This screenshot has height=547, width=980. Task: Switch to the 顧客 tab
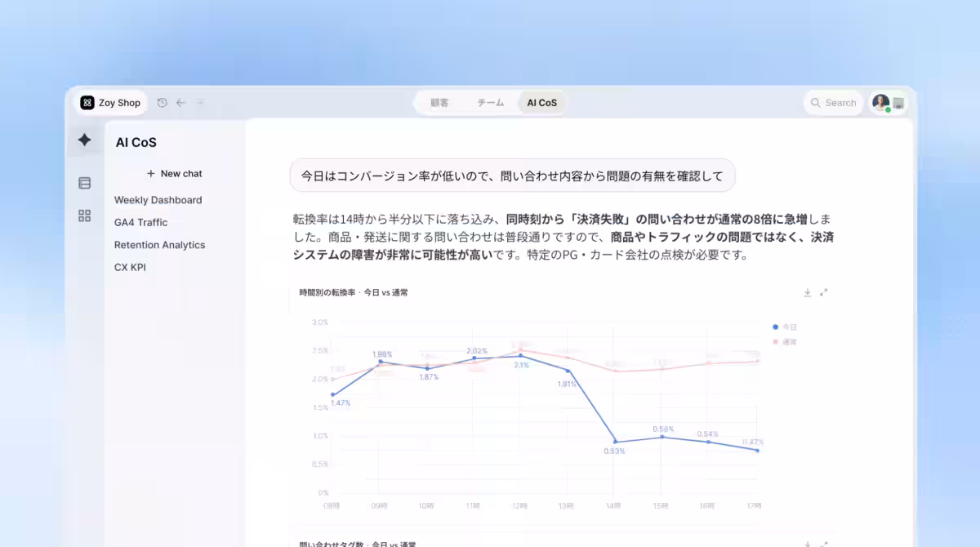point(439,103)
